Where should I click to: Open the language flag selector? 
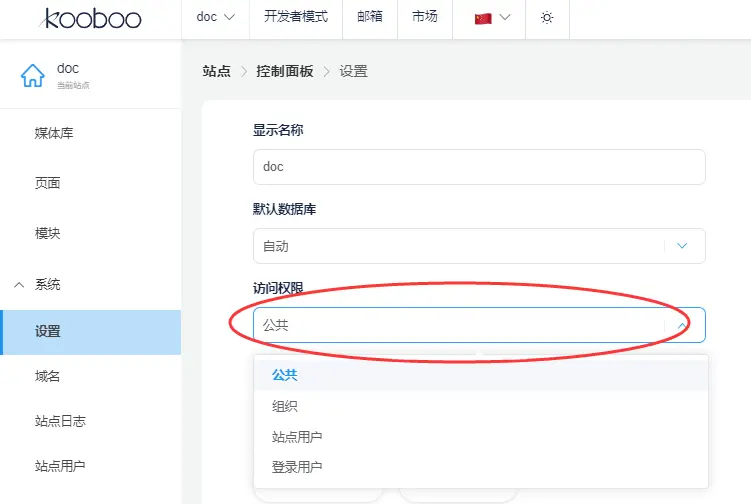pyautogui.click(x=492, y=18)
